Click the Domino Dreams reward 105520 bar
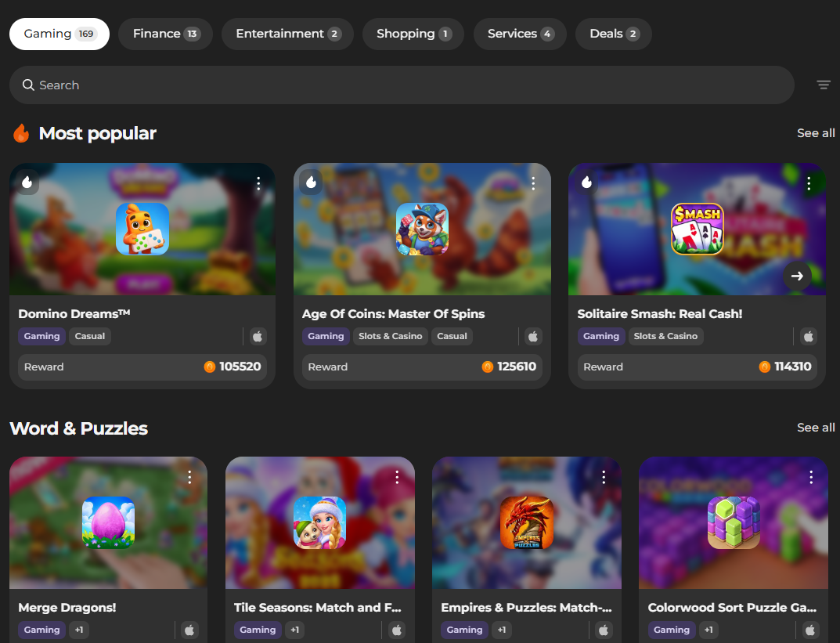The height and width of the screenshot is (643, 840). (x=142, y=367)
